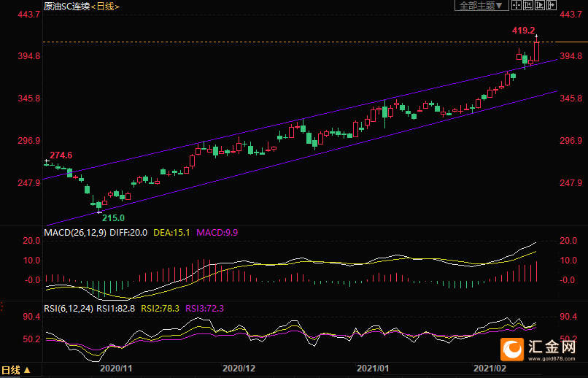Image resolution: width=588 pixels, height=378 pixels.
Task: Click the DEA:15.1 value
Action: pos(172,233)
